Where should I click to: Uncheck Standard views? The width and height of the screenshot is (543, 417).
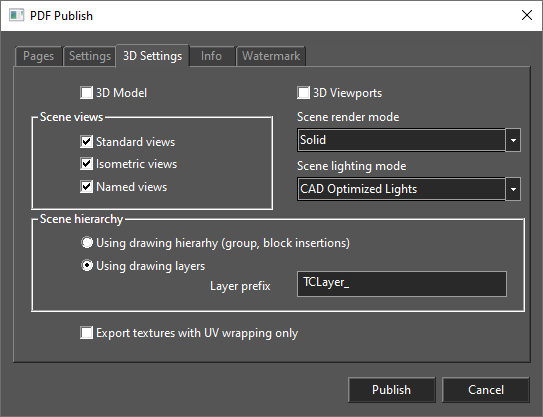coord(86,142)
